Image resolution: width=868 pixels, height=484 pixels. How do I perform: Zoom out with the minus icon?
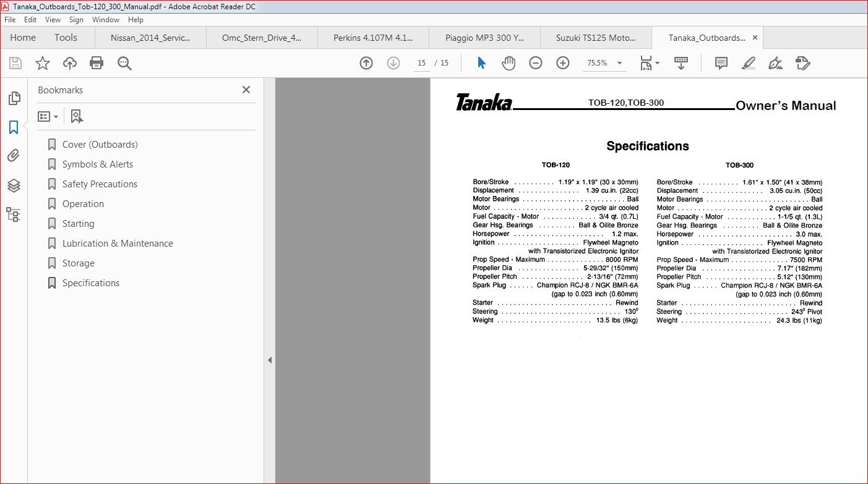(536, 63)
